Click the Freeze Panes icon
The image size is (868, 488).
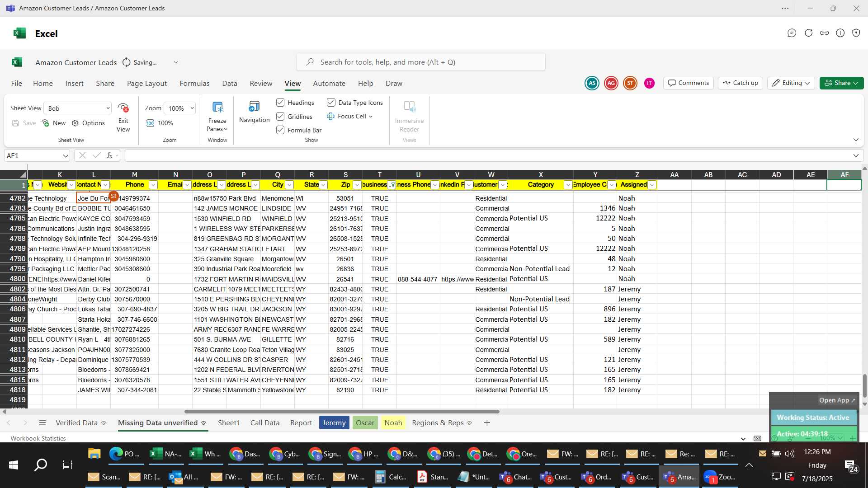(x=217, y=108)
